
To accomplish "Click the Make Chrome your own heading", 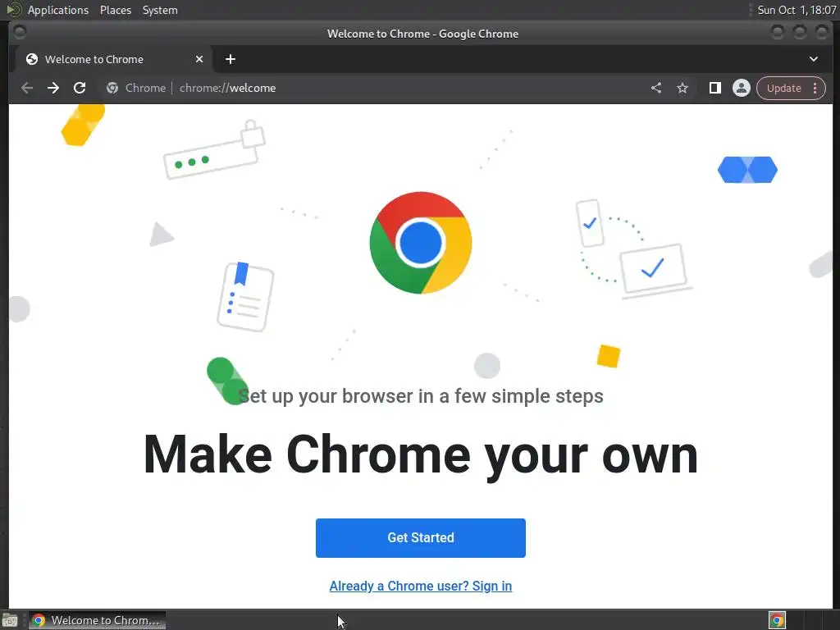I will (x=421, y=454).
